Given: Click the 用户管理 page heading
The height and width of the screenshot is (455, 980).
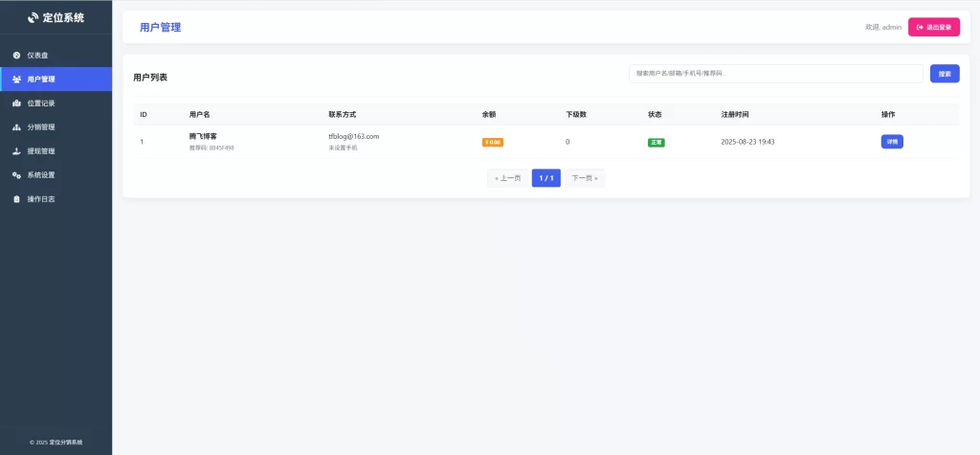Looking at the screenshot, I should pyautogui.click(x=161, y=28).
